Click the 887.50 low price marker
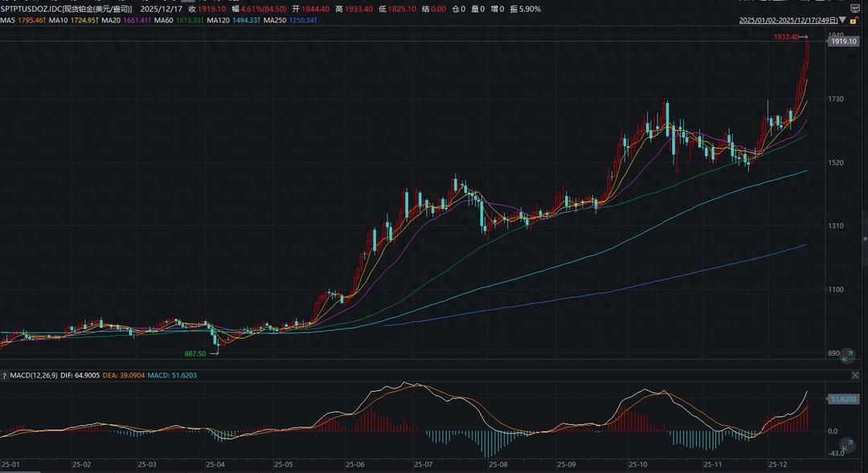The width and height of the screenshot is (868, 473). click(195, 353)
